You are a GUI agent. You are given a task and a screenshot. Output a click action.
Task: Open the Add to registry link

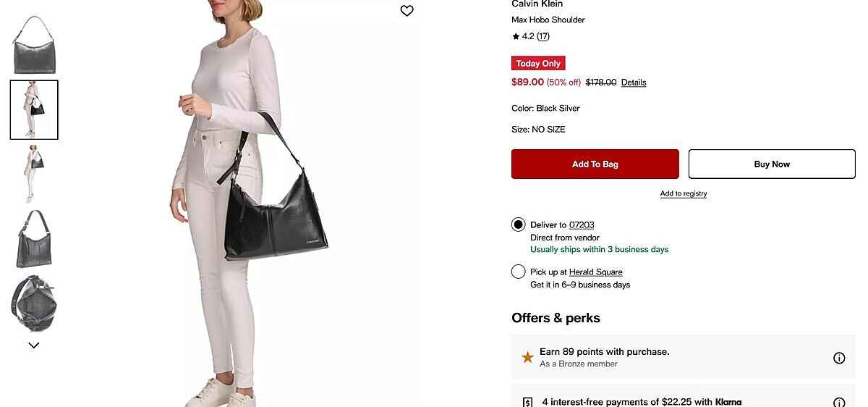pyautogui.click(x=684, y=193)
